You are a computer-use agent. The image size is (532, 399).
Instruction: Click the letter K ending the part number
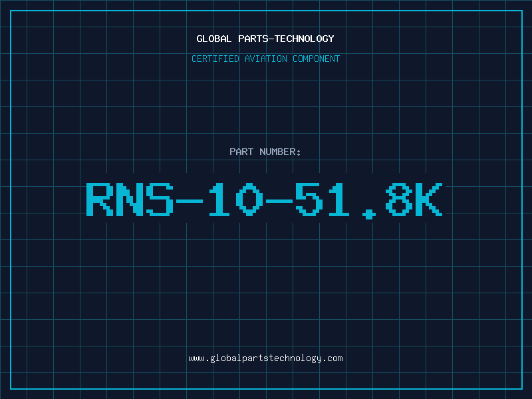(429, 199)
